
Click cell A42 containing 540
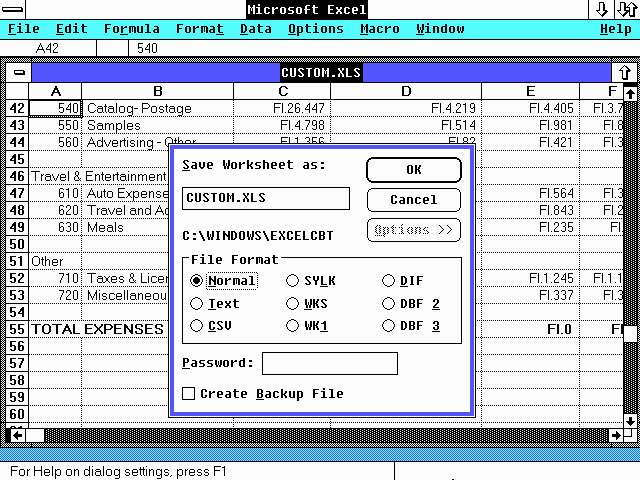coord(56,108)
